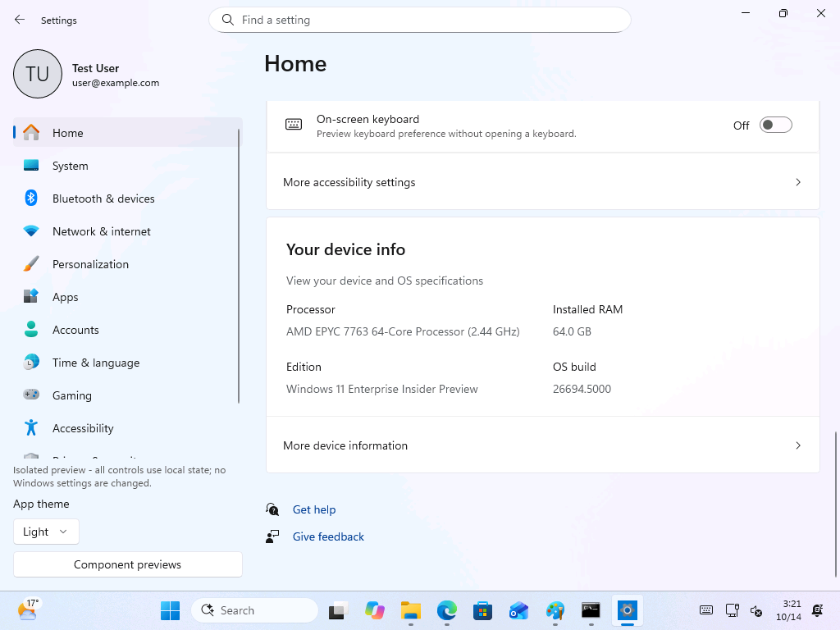Follow the Get help link
This screenshot has width=840, height=630.
click(314, 509)
